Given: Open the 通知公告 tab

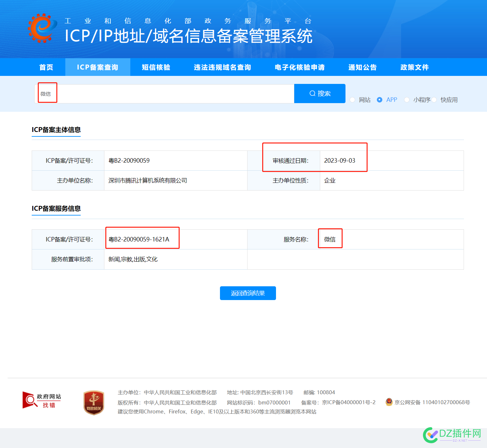Looking at the screenshot, I should coord(362,67).
